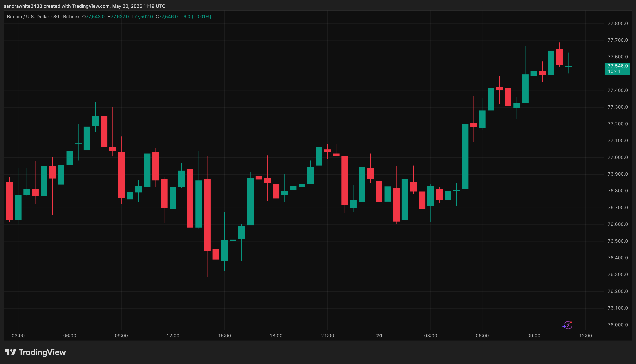Click the 76,700.0 price axis label
Viewport: 636px width, 364px height.
coord(618,208)
